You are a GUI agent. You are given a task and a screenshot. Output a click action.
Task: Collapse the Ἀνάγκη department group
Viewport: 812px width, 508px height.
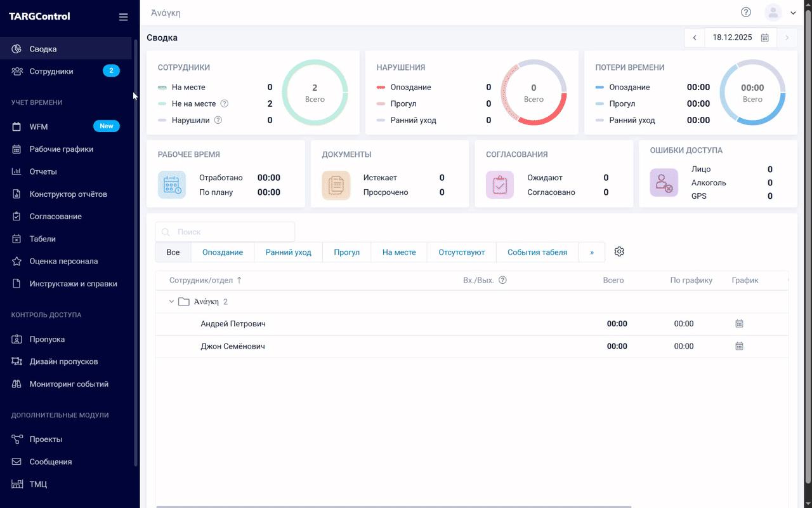point(171,302)
